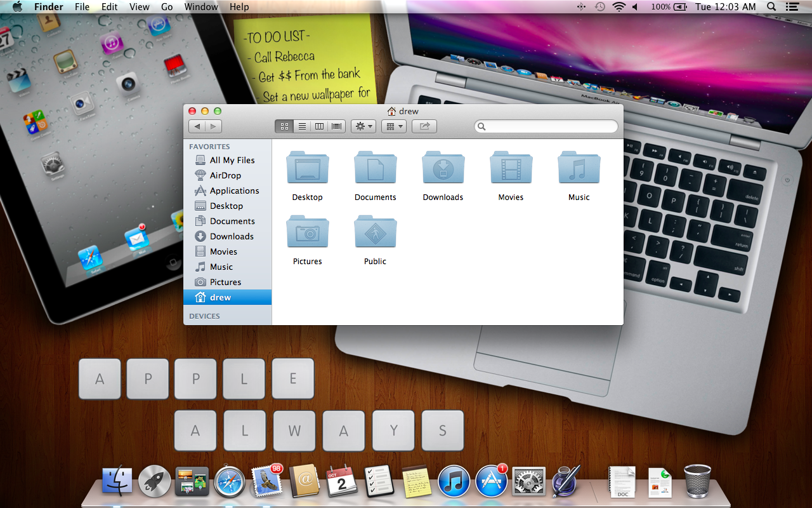Open Notification Center icon
812x508 pixels.
pyautogui.click(x=792, y=7)
